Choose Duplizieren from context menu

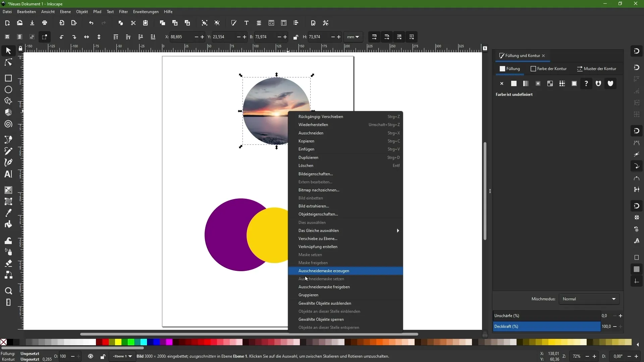pos(345,158)
